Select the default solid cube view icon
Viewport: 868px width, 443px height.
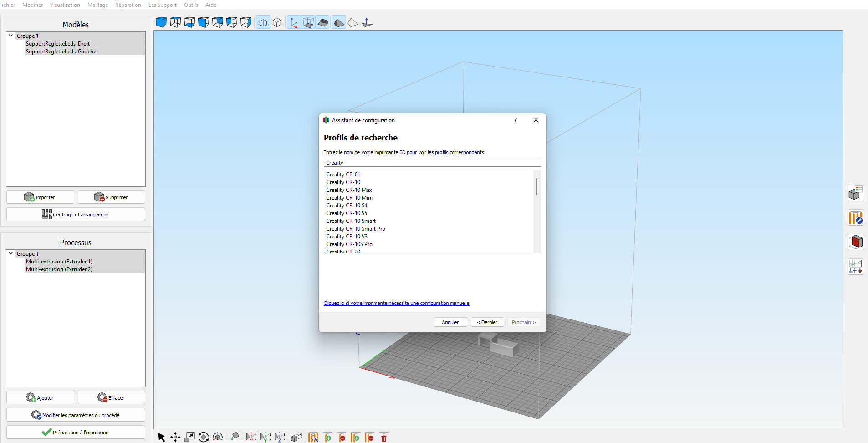pos(161,22)
